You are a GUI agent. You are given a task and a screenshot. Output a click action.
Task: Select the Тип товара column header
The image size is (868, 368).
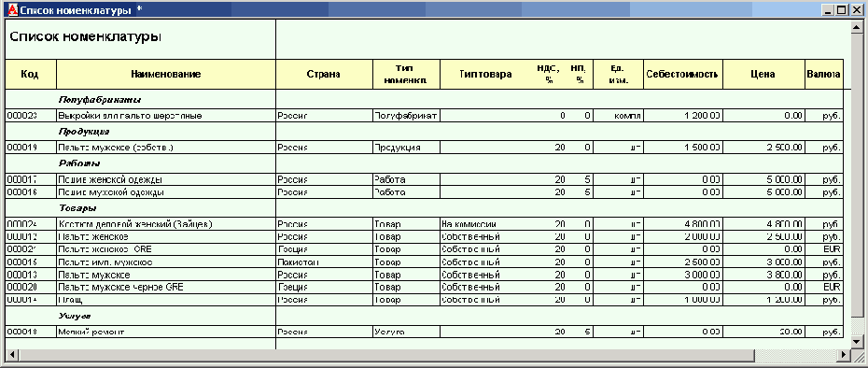click(485, 75)
